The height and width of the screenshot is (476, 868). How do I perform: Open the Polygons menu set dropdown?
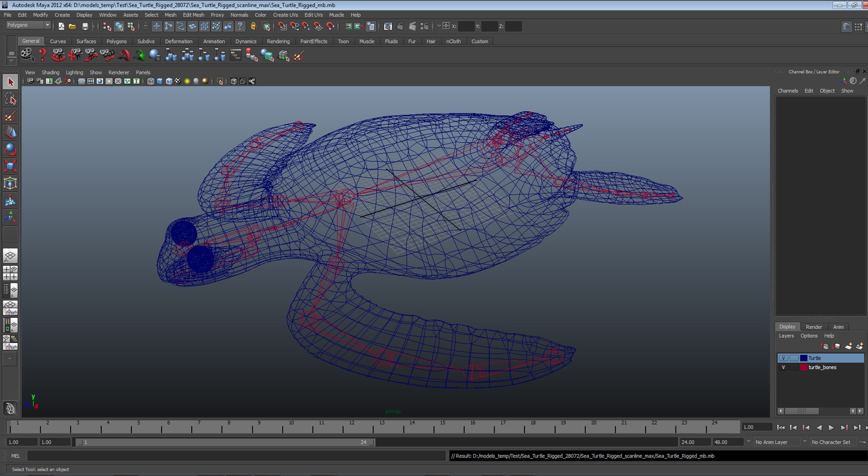[x=28, y=25]
